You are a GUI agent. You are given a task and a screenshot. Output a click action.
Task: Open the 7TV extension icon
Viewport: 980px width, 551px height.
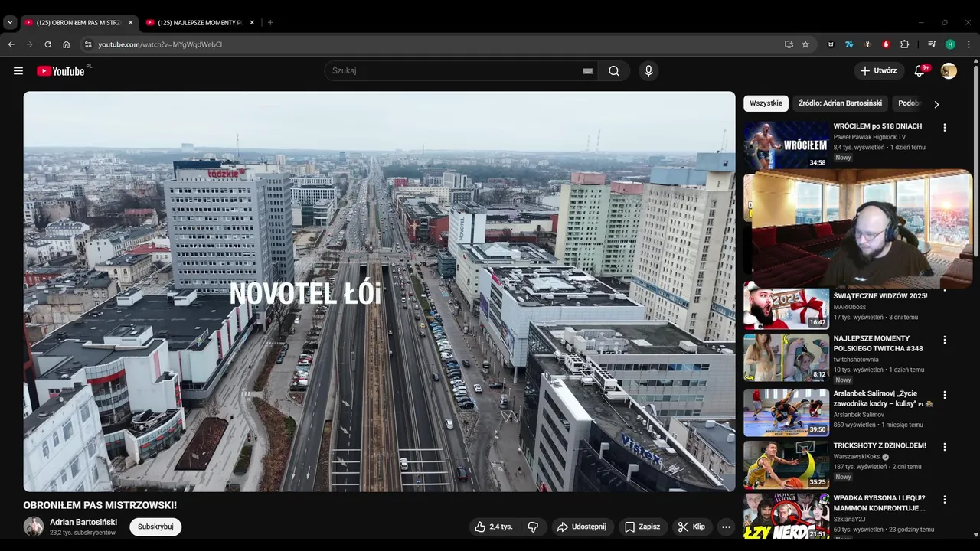(x=849, y=44)
